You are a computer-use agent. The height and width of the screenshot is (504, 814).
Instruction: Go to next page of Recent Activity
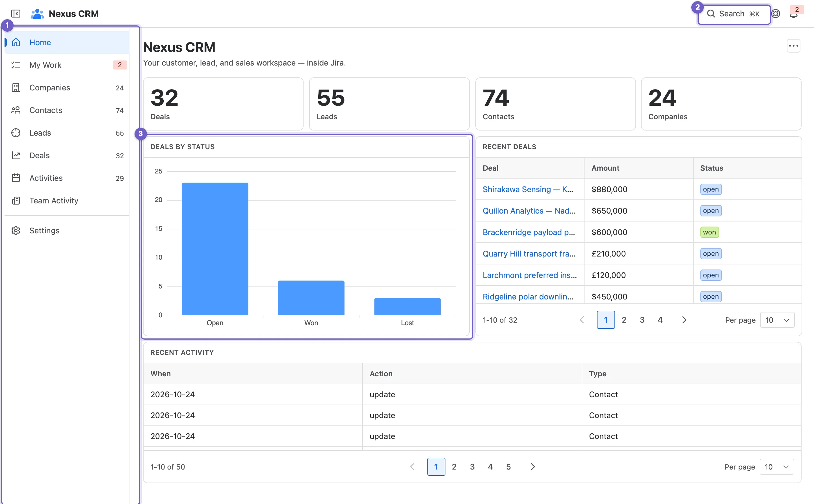532,467
